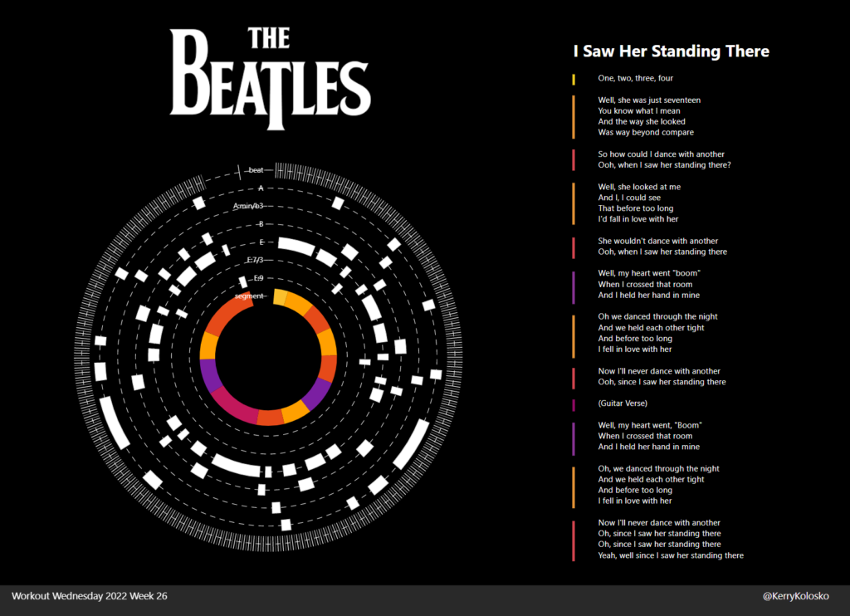Click the "I Saw Her Standing There" title
850x616 pixels.
point(671,51)
